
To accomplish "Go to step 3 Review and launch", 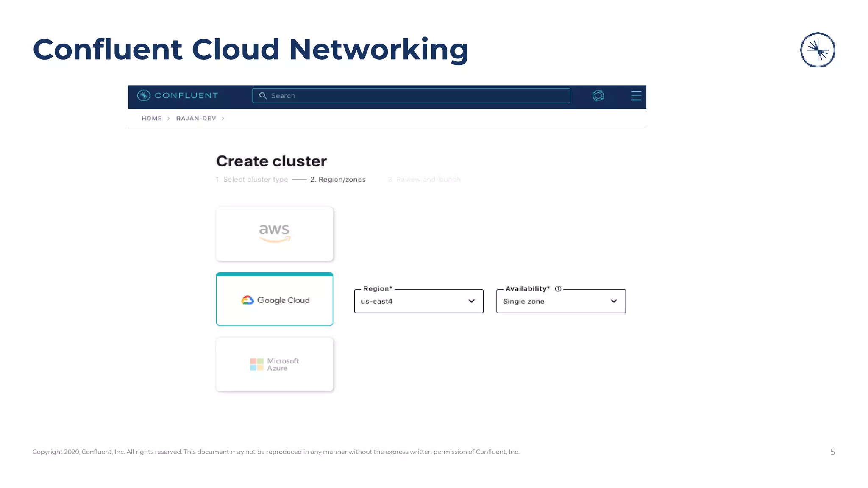I will (x=424, y=180).
